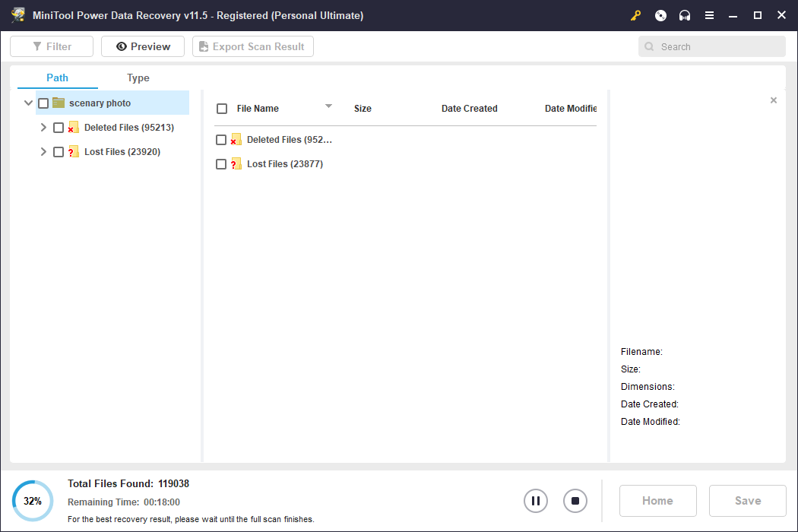This screenshot has width=798, height=532.
Task: Close the preview details panel
Action: 774,100
